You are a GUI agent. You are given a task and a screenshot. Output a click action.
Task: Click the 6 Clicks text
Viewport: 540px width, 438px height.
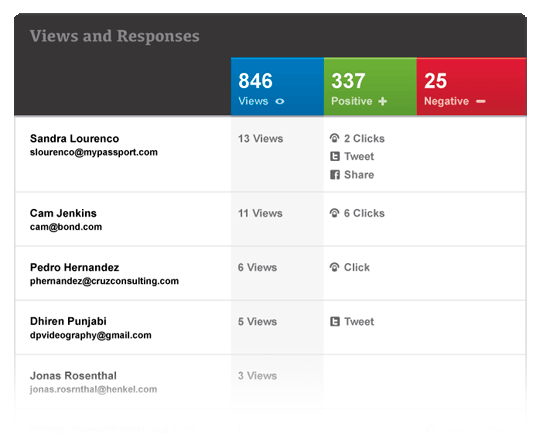click(x=364, y=213)
